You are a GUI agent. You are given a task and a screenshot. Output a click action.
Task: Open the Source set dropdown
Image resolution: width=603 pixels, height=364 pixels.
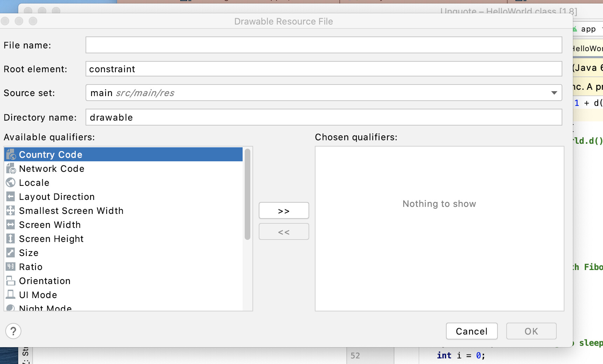click(x=554, y=93)
